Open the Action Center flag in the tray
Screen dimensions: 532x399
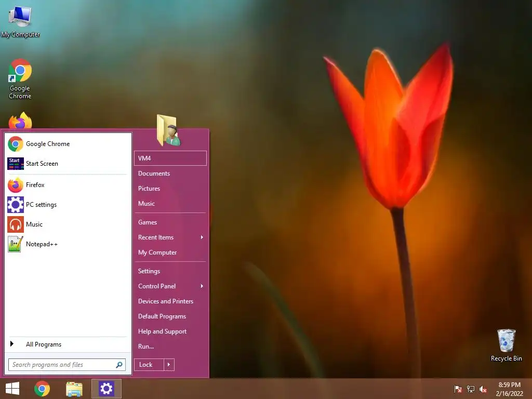click(x=458, y=389)
